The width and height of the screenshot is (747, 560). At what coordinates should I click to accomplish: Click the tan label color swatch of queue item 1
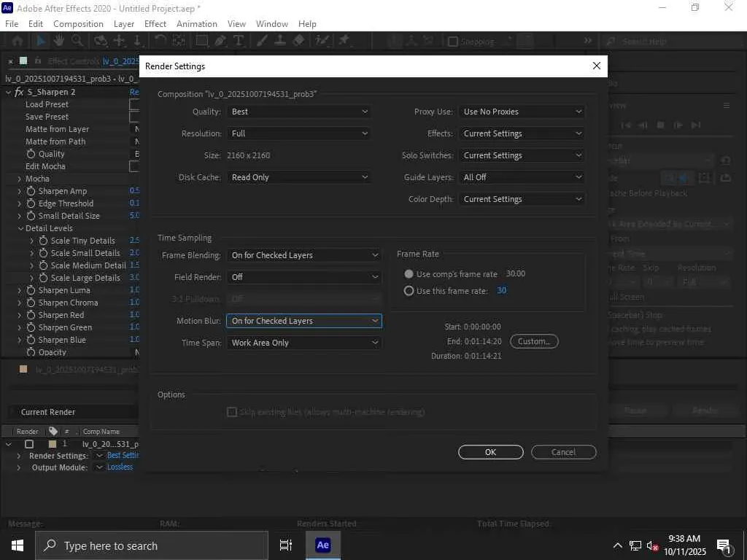53,444
